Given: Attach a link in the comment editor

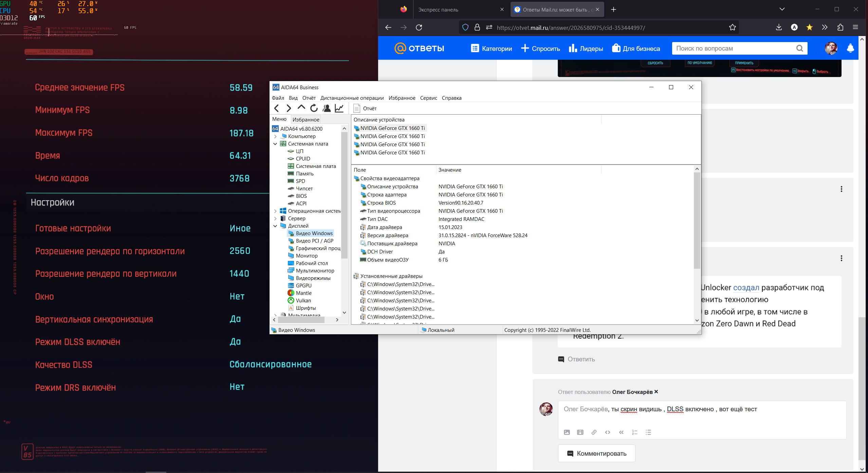Looking at the screenshot, I should pos(594,432).
